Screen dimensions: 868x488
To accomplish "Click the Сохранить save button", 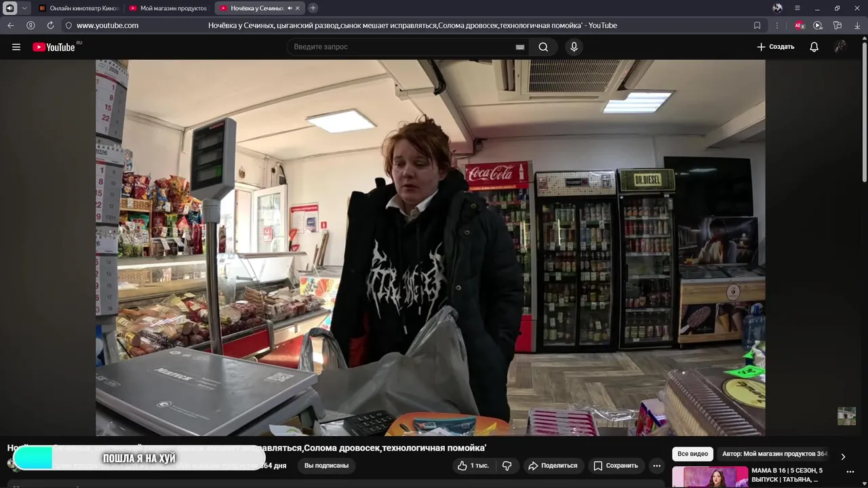I will pos(615,466).
